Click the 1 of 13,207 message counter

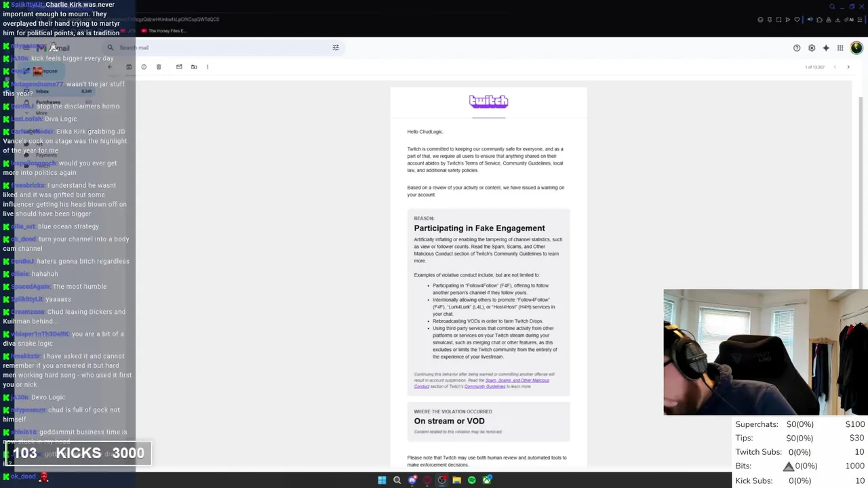pyautogui.click(x=814, y=67)
